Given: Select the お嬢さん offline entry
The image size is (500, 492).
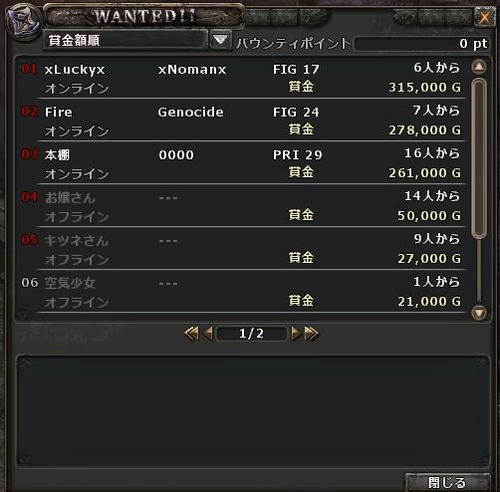Looking at the screenshot, I should (x=242, y=206).
